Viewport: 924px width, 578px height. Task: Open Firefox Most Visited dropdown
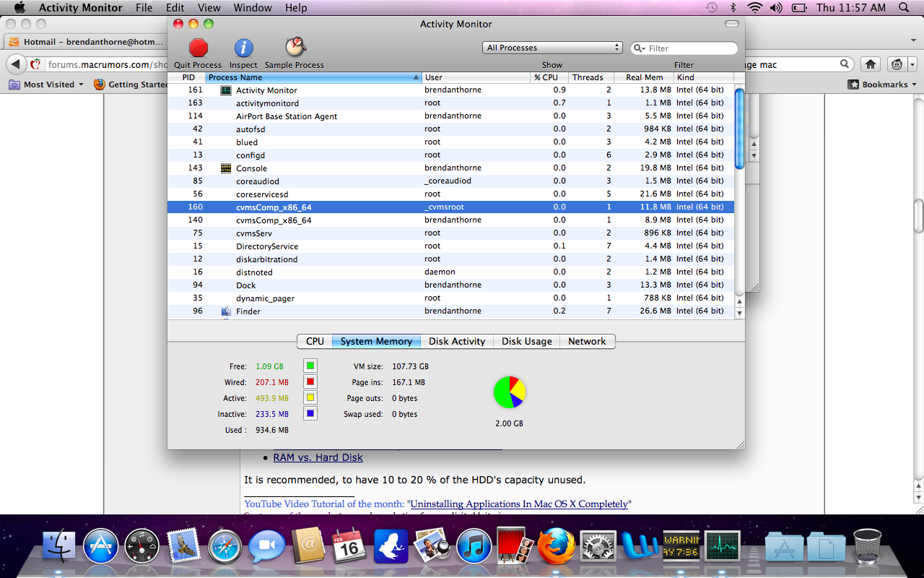pyautogui.click(x=46, y=85)
